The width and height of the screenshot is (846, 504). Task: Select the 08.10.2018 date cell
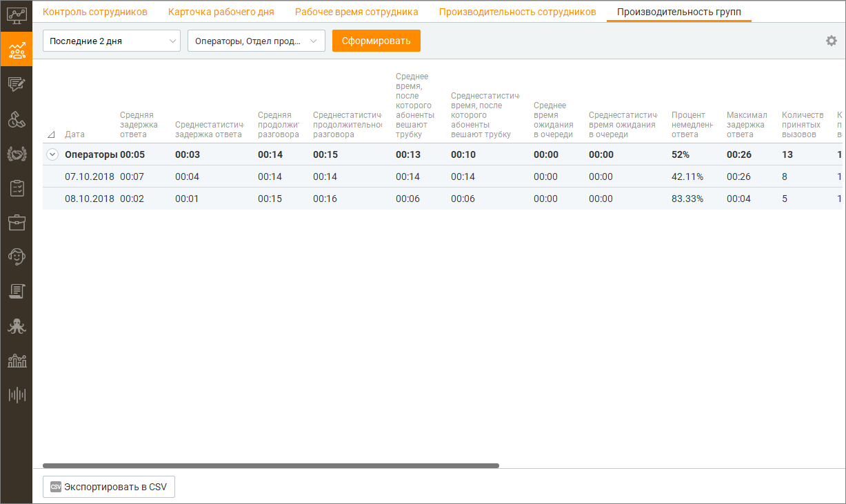point(90,199)
